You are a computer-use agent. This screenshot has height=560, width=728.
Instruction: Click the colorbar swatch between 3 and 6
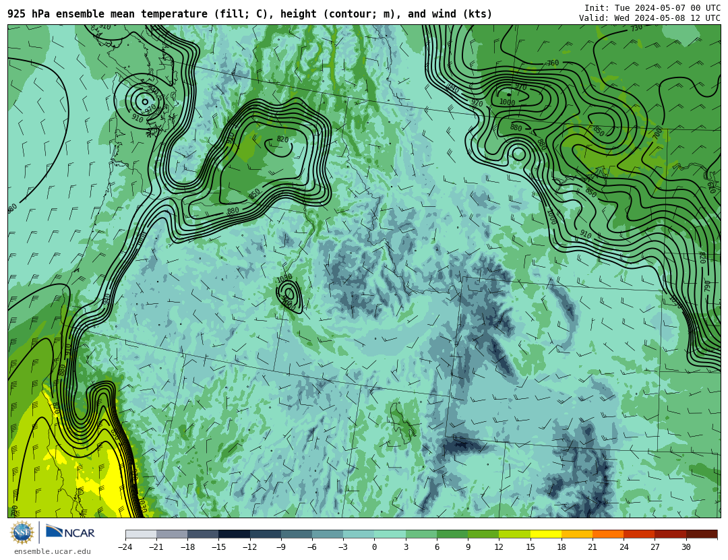421,534
